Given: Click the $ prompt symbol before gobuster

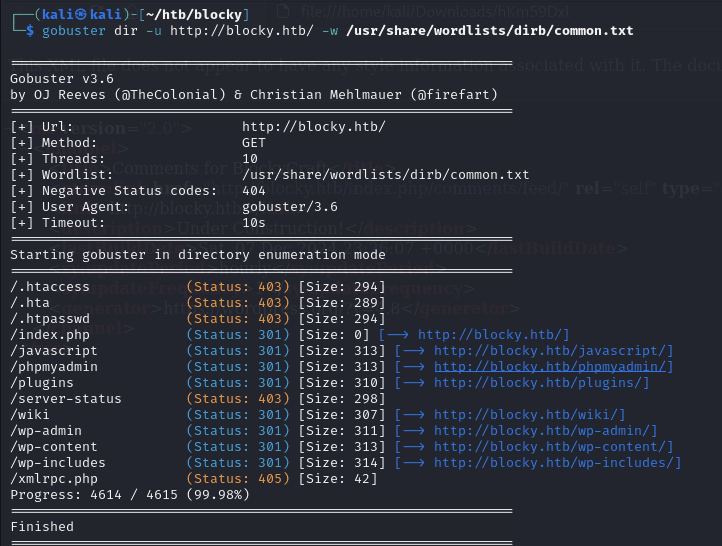Looking at the screenshot, I should [30, 31].
